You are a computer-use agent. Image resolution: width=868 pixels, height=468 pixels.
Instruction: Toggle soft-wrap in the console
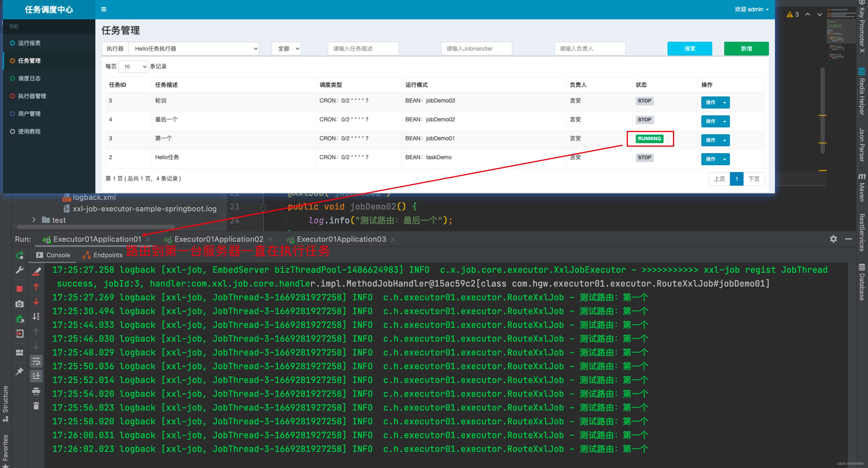(36, 361)
